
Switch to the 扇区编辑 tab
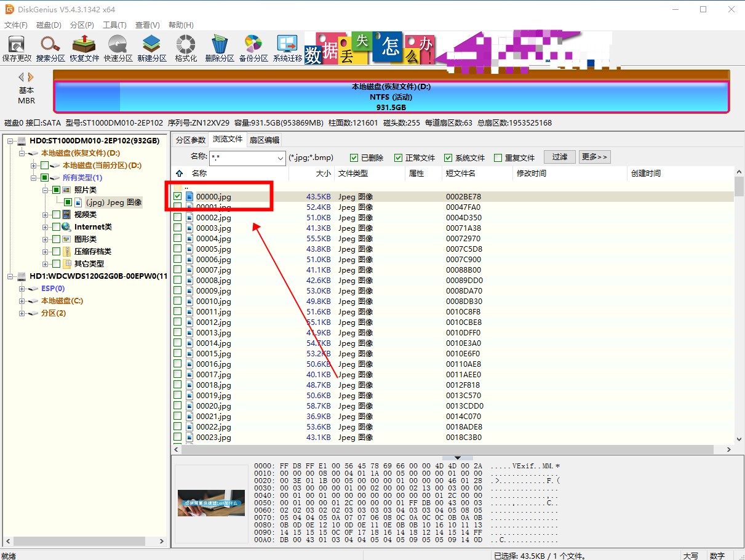point(264,140)
